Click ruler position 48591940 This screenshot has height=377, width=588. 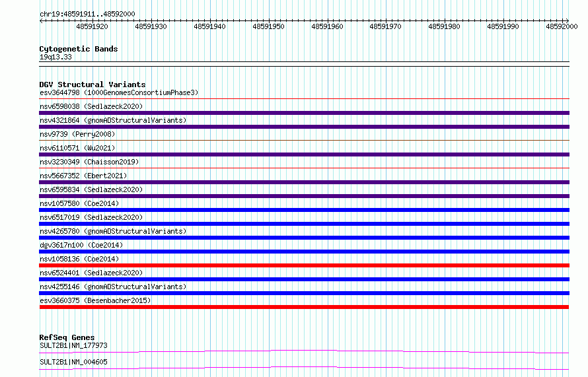pos(209,26)
